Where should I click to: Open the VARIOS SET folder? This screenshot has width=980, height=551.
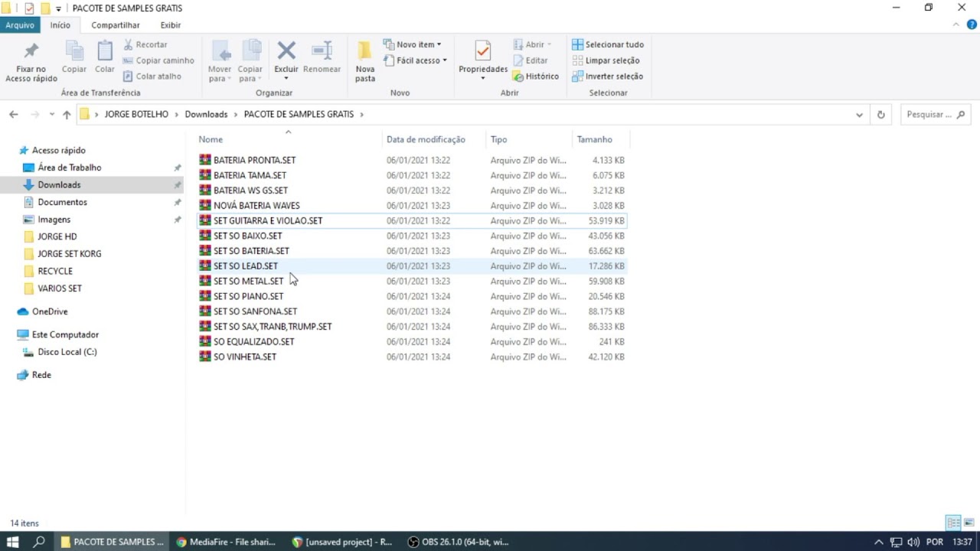coord(60,289)
